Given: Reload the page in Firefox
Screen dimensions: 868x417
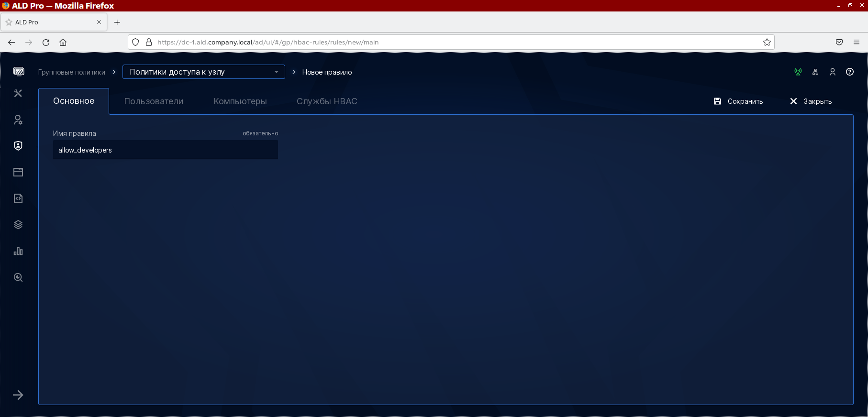Looking at the screenshot, I should (46, 42).
